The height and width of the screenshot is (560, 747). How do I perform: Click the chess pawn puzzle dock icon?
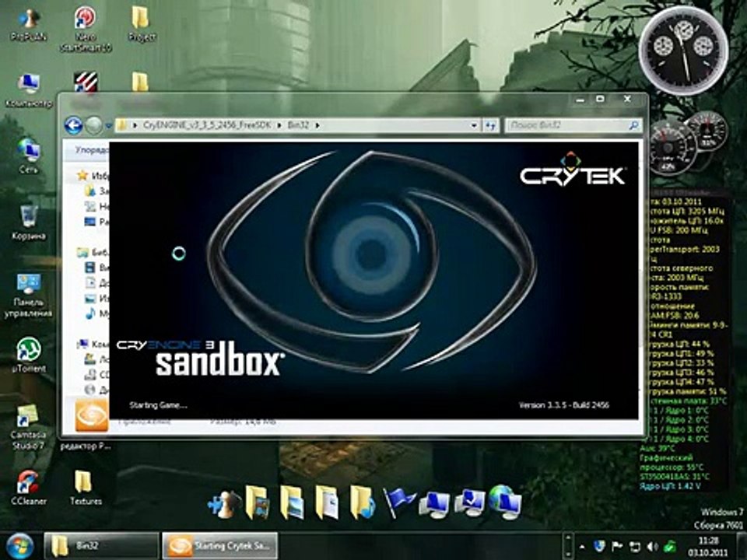(x=224, y=505)
